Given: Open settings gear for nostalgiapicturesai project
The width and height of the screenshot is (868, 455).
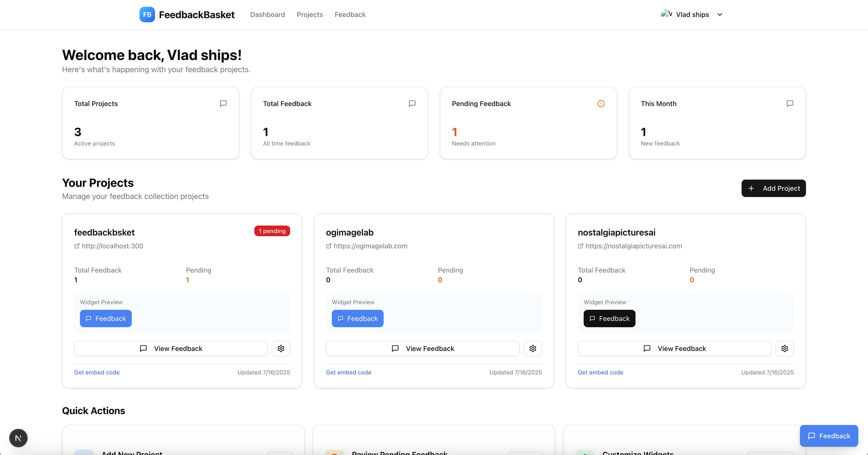Looking at the screenshot, I should point(784,348).
